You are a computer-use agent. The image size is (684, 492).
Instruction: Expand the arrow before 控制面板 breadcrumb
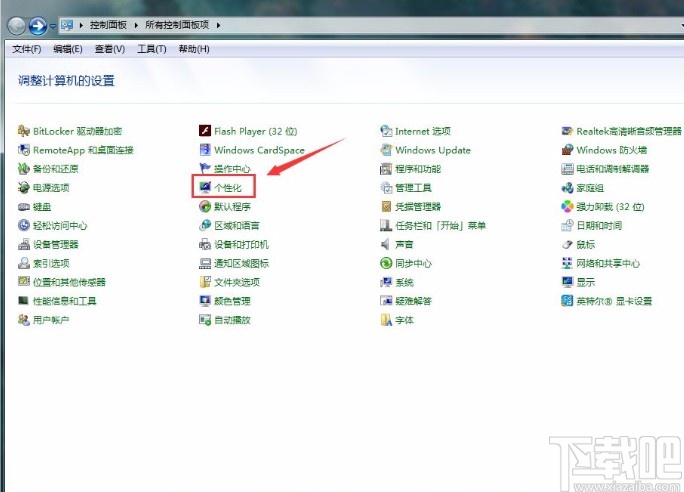pyautogui.click(x=81, y=25)
